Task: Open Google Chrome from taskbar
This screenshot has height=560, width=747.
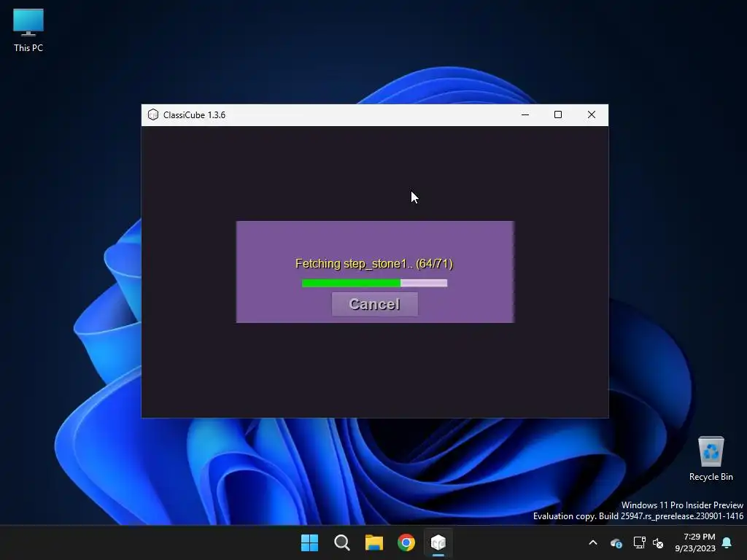Action: click(406, 542)
